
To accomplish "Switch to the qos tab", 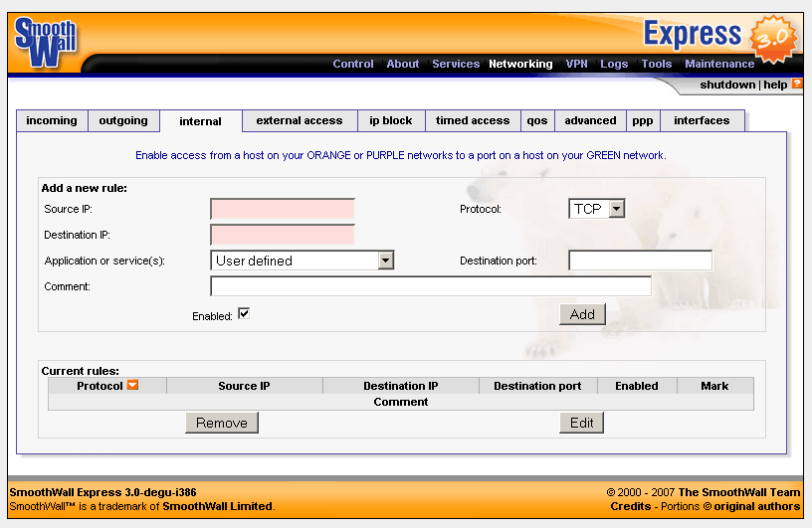I will tap(537, 120).
